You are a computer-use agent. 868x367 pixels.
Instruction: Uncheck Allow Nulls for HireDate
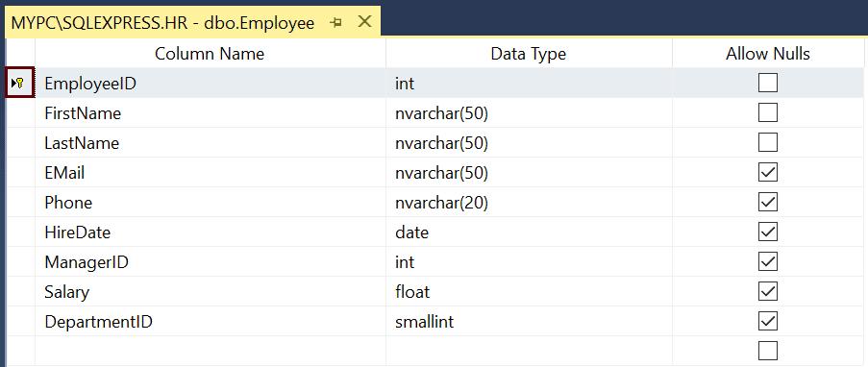768,232
